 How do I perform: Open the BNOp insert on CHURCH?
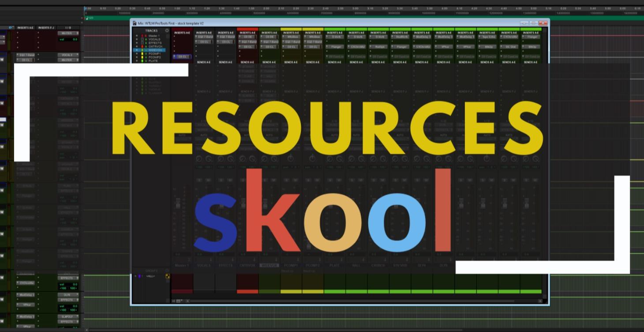pyautogui.click(x=487, y=47)
